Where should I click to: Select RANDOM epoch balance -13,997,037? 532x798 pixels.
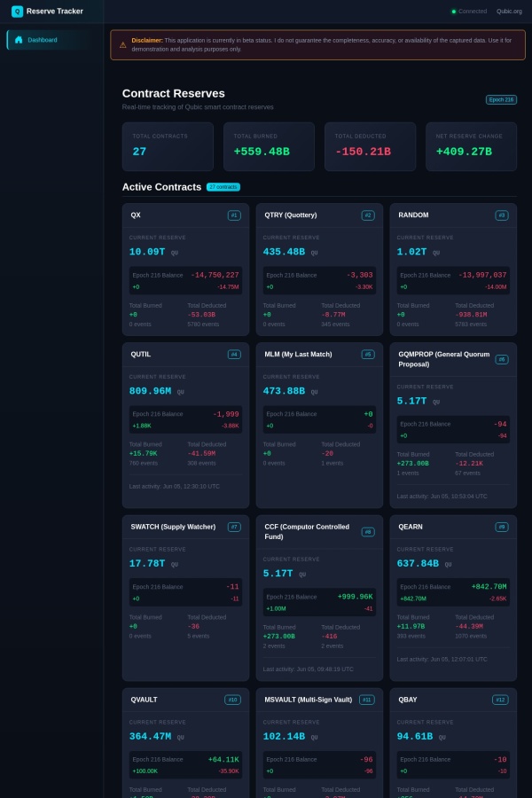pyautogui.click(x=482, y=276)
